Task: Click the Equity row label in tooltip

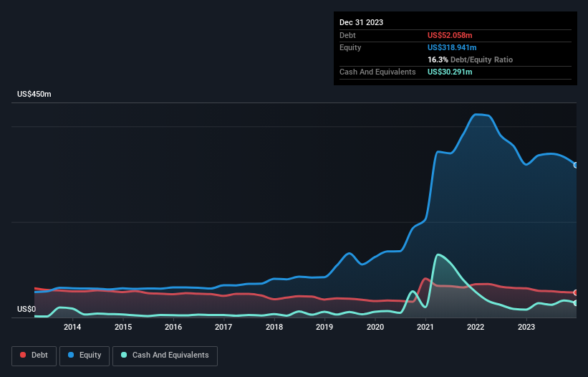Action: 350,47
